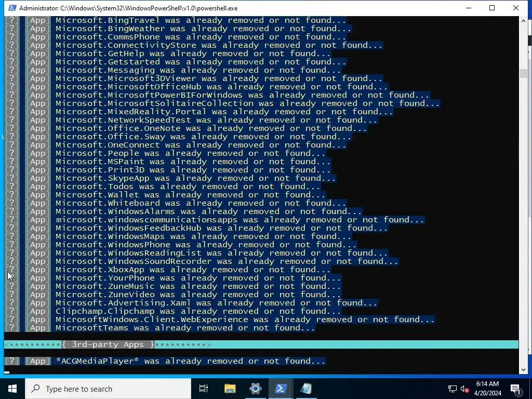
Task: Click the Microsoft.Todos line
Action: 163,187
